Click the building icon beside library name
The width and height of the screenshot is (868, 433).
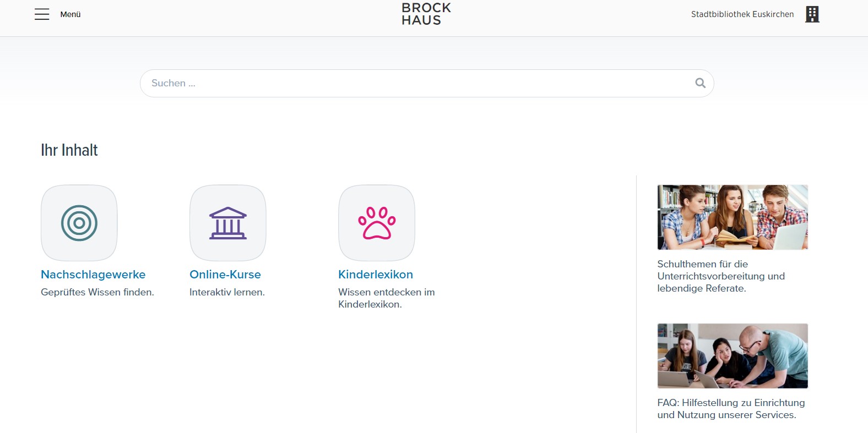812,14
